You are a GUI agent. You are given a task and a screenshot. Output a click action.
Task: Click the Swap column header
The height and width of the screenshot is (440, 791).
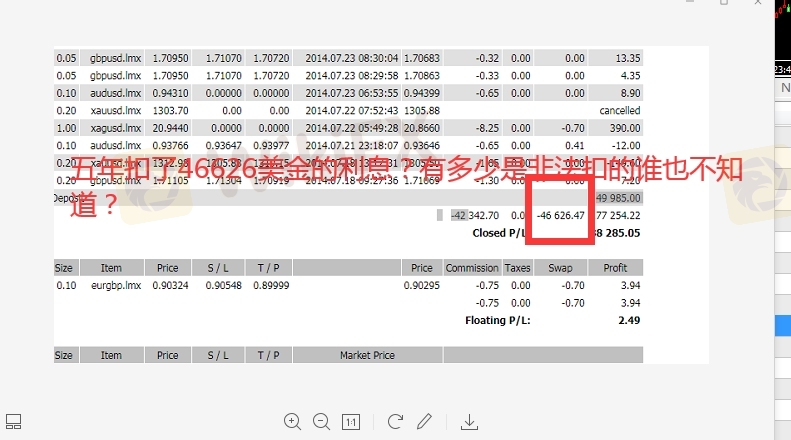[x=560, y=268]
